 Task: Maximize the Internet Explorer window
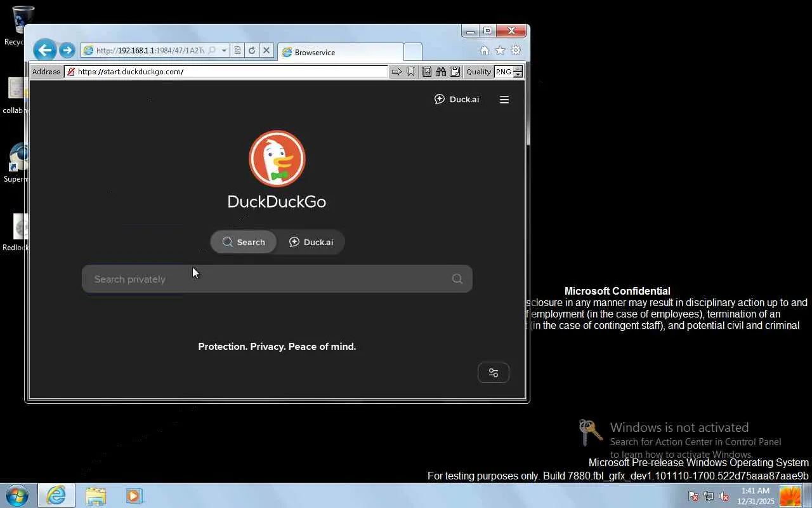tap(487, 30)
